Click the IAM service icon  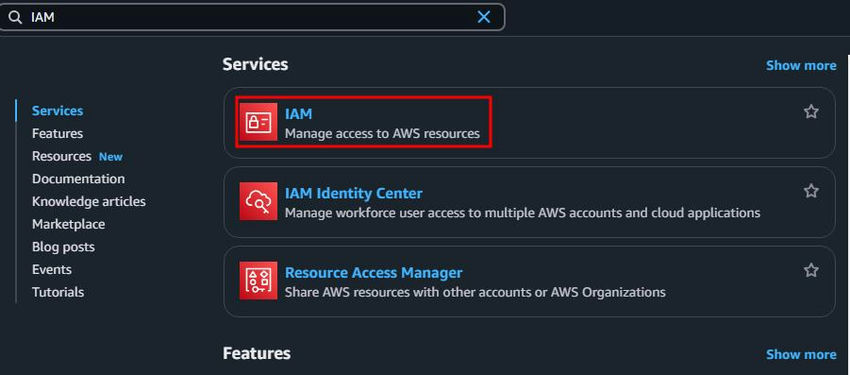(258, 122)
